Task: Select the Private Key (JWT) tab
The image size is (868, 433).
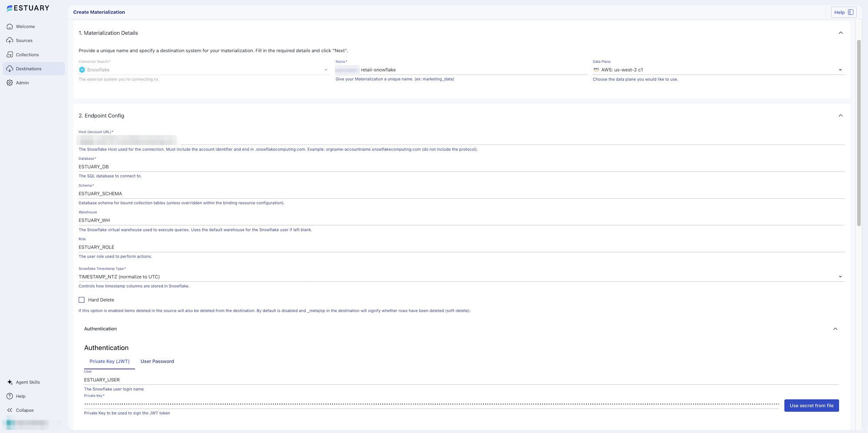Action: coord(109,361)
